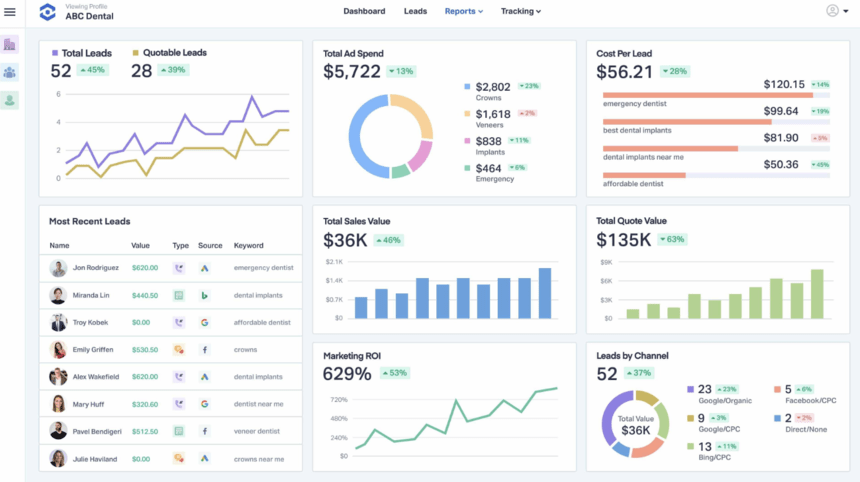860x482 pixels.
Task: Click the $320.60 lead value
Action: [145, 404]
